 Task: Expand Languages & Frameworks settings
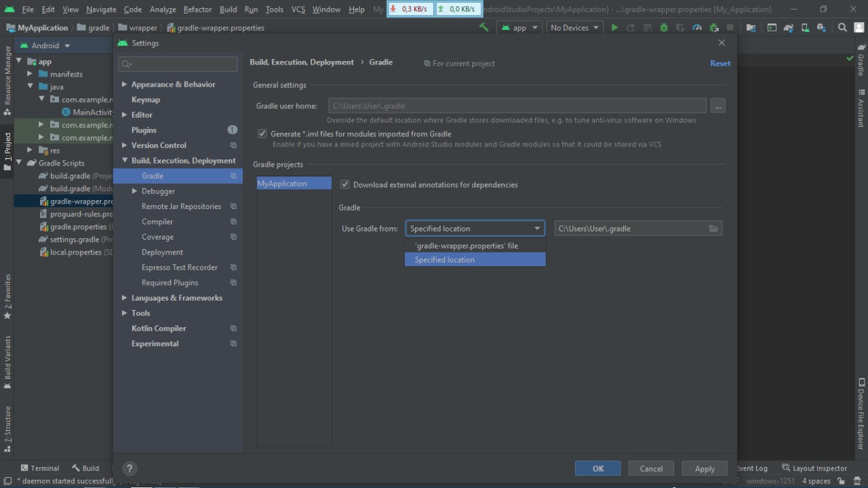pyautogui.click(x=124, y=298)
